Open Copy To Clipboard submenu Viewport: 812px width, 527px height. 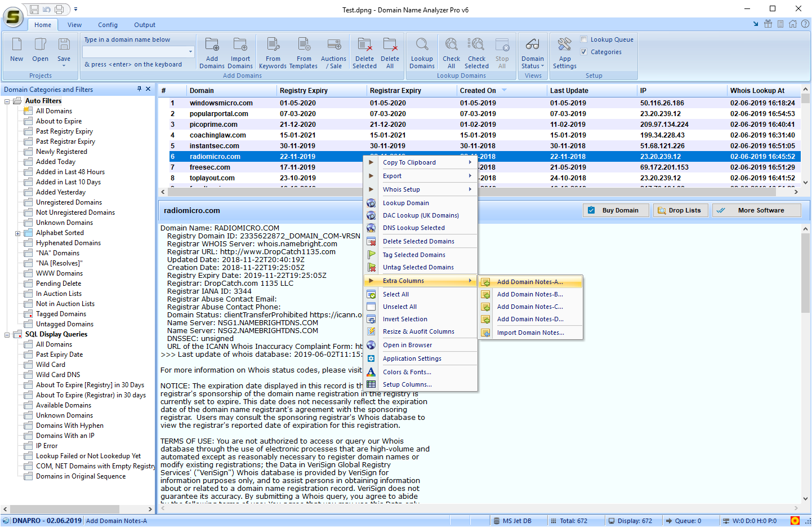(421, 162)
